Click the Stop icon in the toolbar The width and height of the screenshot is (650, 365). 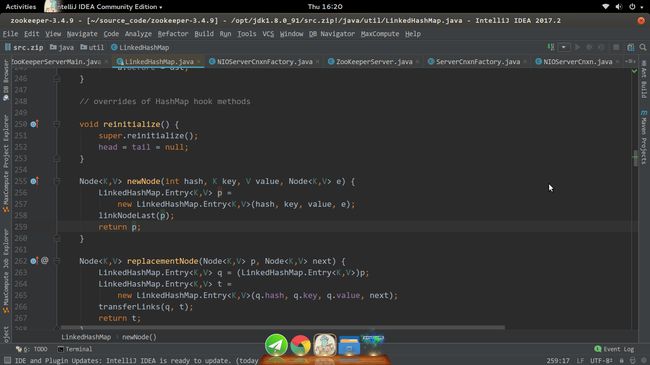coord(616,47)
